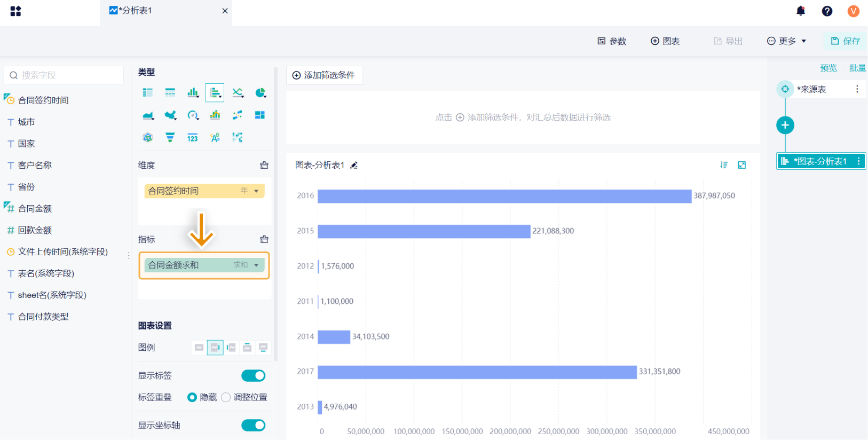Disable the 显示坐标轴 toggle
868x440 pixels.
click(253, 426)
